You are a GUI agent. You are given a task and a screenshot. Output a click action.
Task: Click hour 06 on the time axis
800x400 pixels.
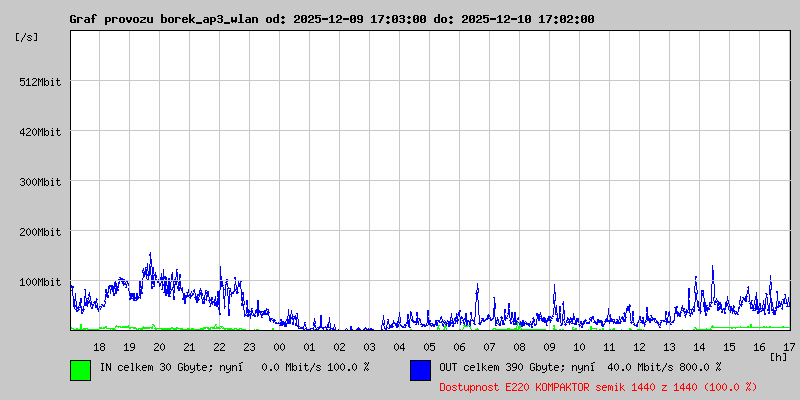tap(459, 347)
